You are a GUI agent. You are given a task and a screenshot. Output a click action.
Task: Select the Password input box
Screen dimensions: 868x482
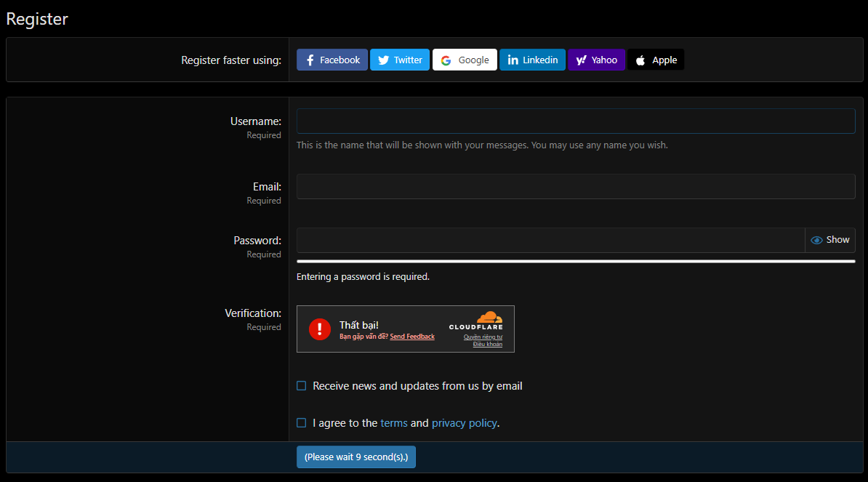(x=550, y=240)
